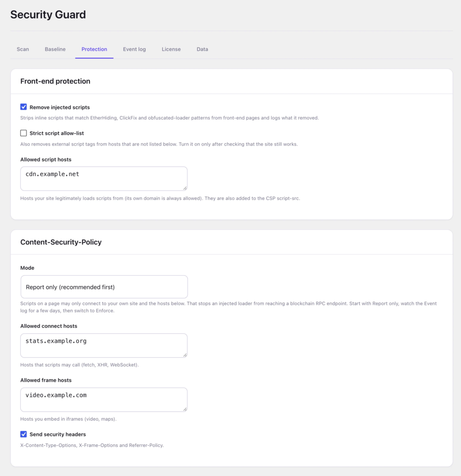Click the 'Strict script allow-list' label

pos(57,133)
